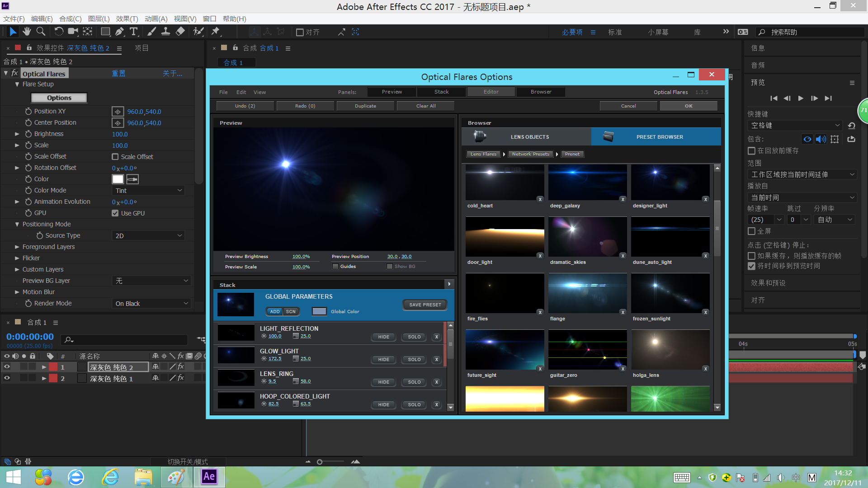Toggle Use GPU checkbox in effect settings
The height and width of the screenshot is (488, 868).
pyautogui.click(x=114, y=213)
